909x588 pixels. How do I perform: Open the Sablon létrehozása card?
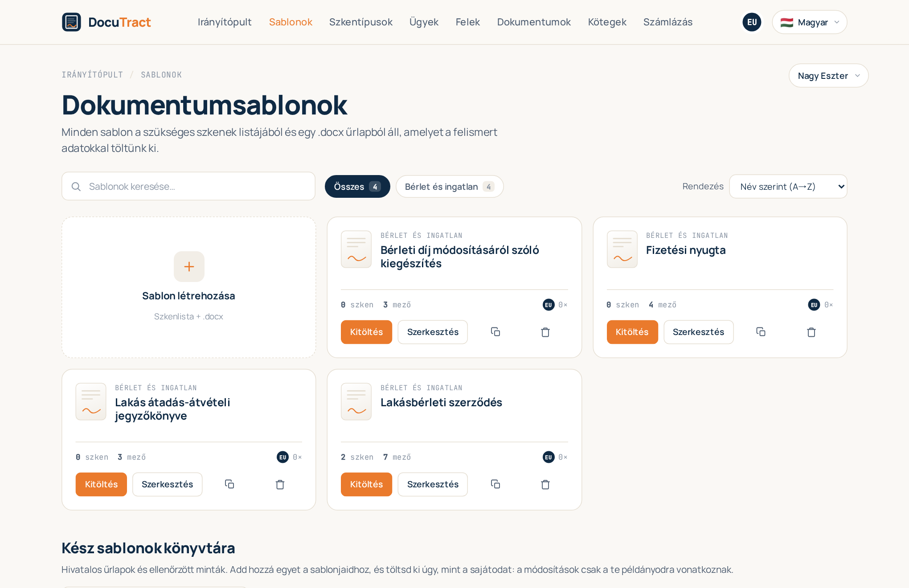[x=189, y=287]
